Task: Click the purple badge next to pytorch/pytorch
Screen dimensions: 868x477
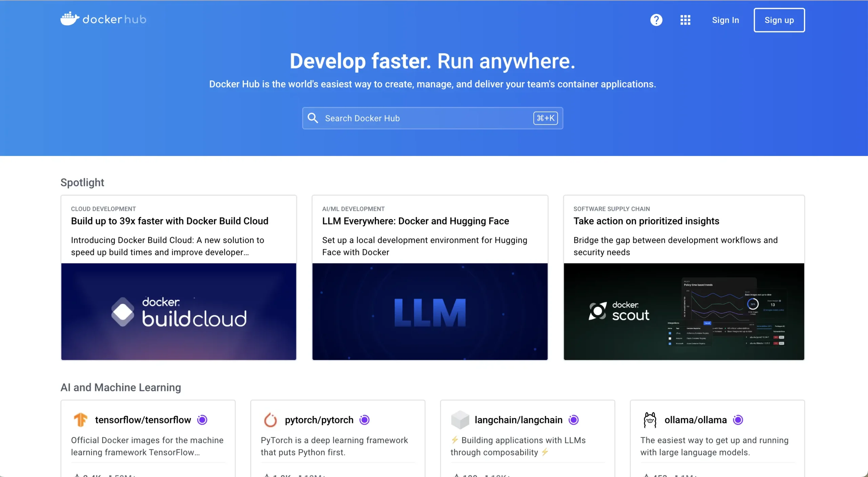Action: tap(364, 420)
